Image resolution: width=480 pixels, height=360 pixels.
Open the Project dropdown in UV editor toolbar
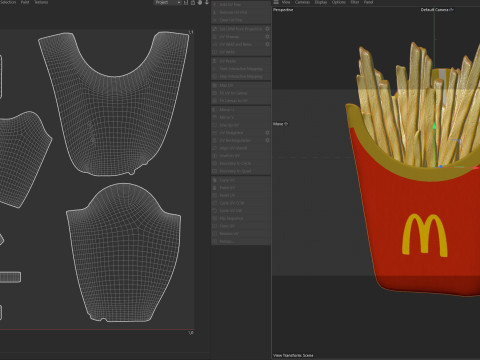(168, 2)
